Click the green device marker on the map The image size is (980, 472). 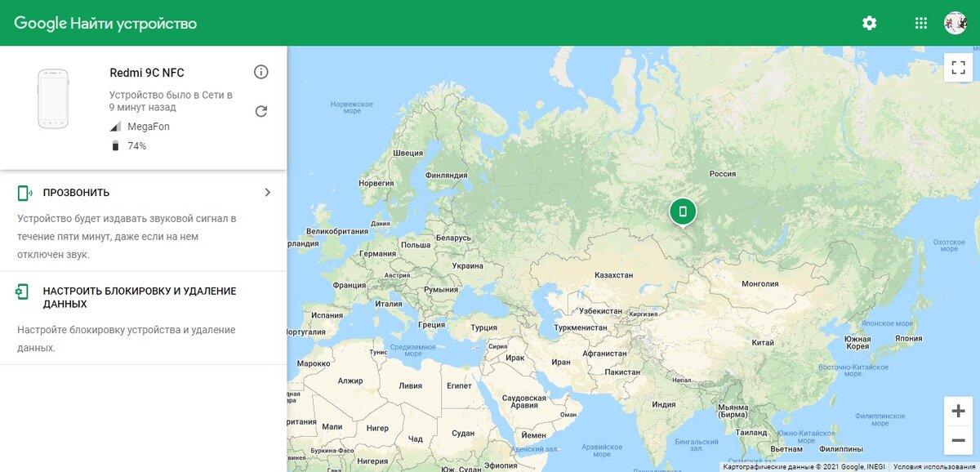coord(683,212)
